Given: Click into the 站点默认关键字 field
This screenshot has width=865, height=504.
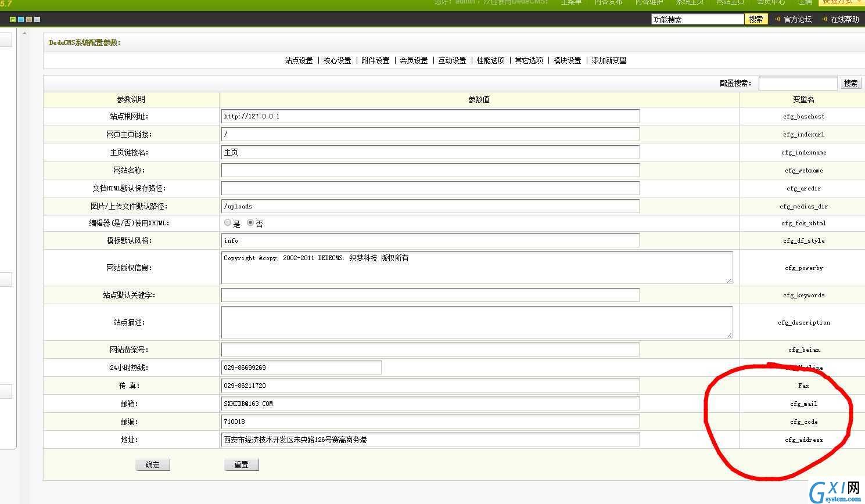Looking at the screenshot, I should pyautogui.click(x=430, y=295).
